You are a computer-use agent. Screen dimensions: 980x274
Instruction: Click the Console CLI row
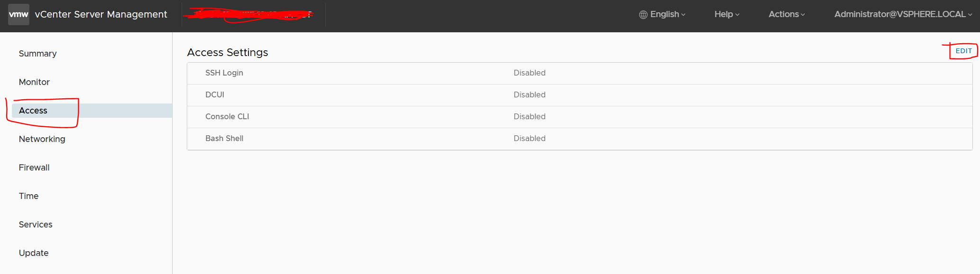[227, 117]
